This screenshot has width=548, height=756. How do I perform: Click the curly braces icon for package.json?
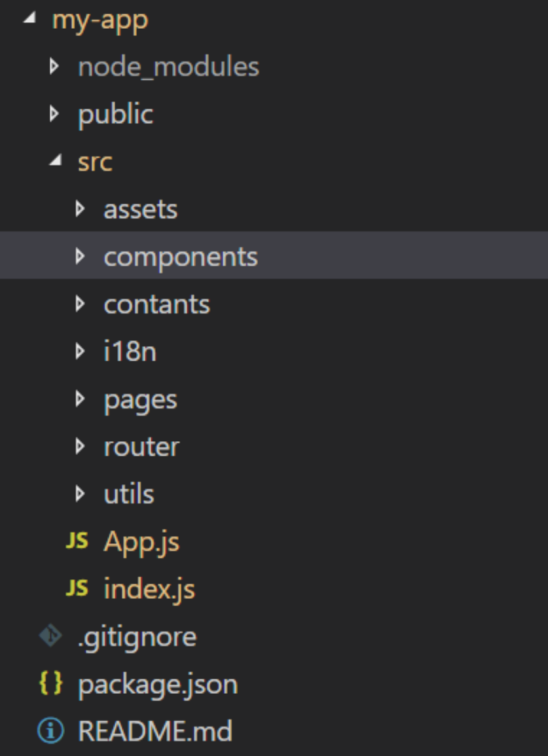(50, 683)
